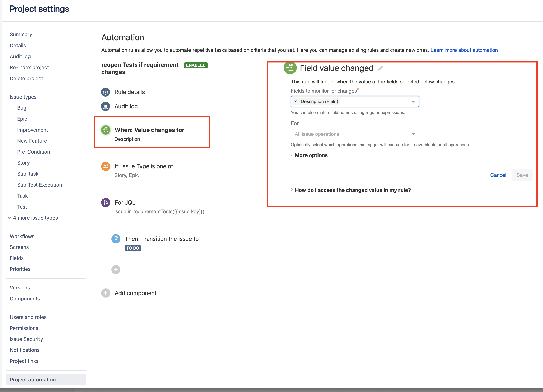This screenshot has height=392, width=543.
Task: Select the Rule details label
Action: click(129, 92)
